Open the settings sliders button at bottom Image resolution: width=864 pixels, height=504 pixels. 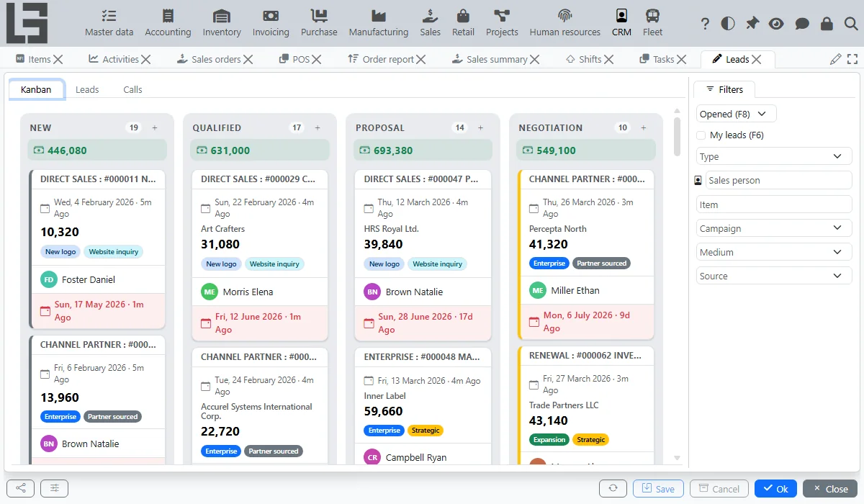pos(54,488)
